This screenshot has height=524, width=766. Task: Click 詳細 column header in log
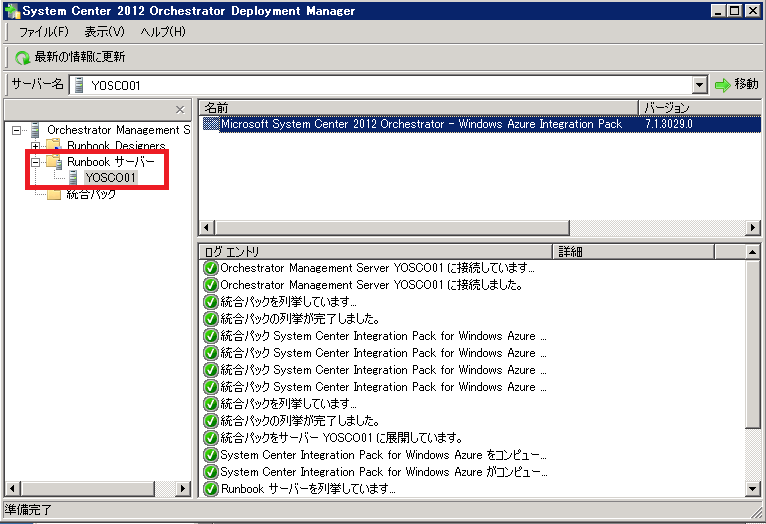634,252
